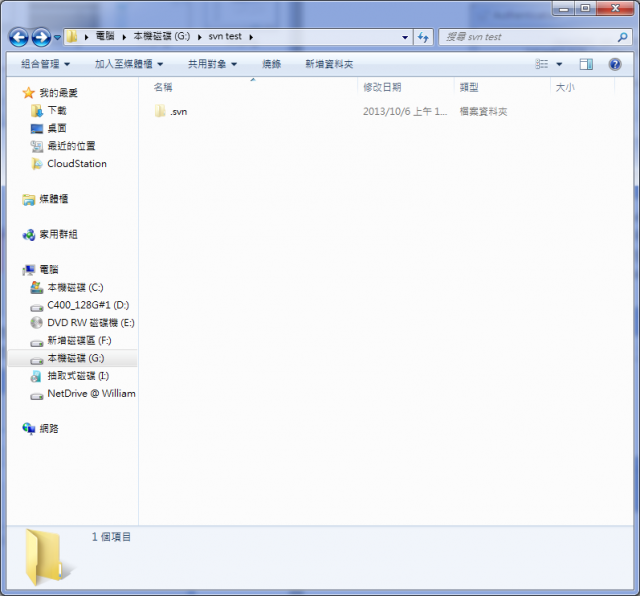Click the 2013/10/6 modified date cell
Image resolution: width=640 pixels, height=596 pixels.
(405, 112)
